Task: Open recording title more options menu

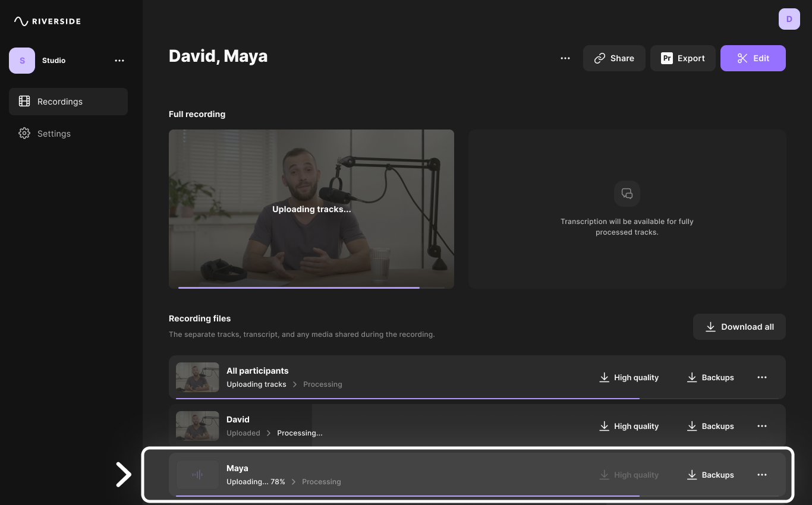Action: click(x=565, y=58)
